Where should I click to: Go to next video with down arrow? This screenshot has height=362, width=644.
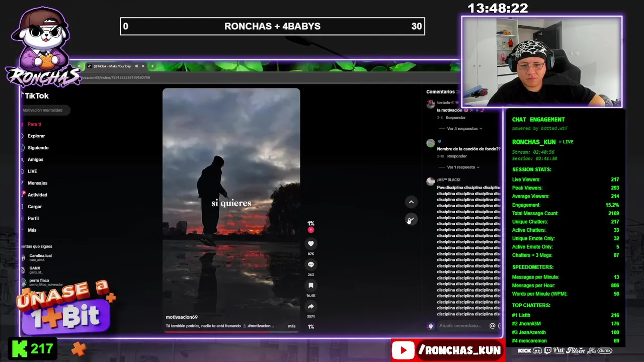click(x=411, y=220)
